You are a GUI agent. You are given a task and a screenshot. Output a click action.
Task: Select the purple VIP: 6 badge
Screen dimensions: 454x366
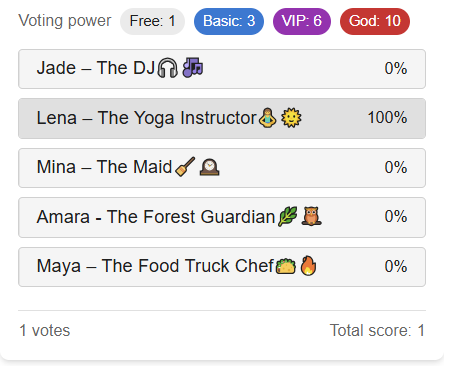tap(302, 21)
